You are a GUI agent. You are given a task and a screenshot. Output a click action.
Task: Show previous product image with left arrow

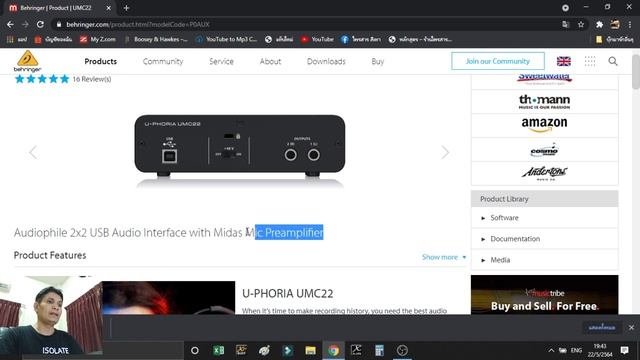[33, 152]
